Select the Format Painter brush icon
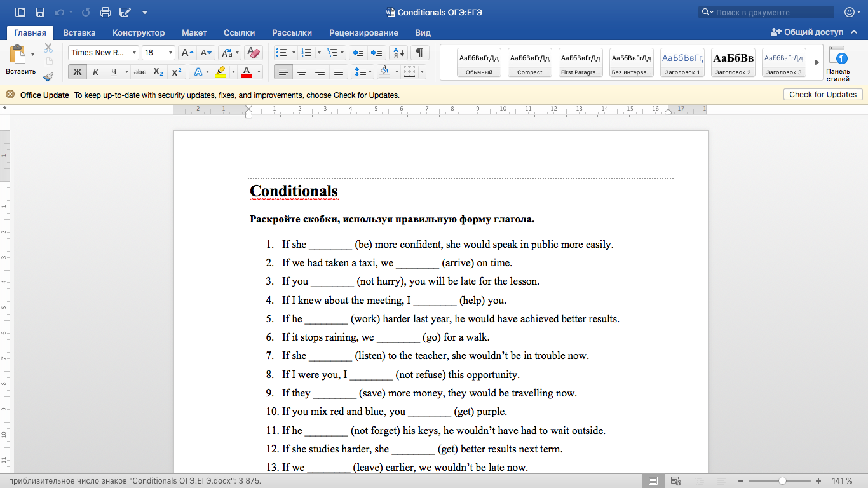The height and width of the screenshot is (488, 868). coord(48,77)
